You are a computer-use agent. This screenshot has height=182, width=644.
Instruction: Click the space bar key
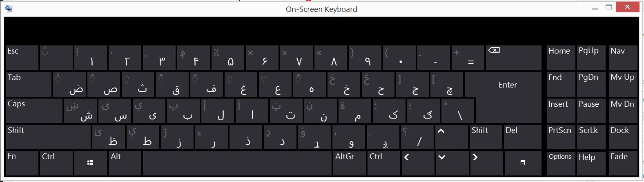pyautogui.click(x=237, y=163)
